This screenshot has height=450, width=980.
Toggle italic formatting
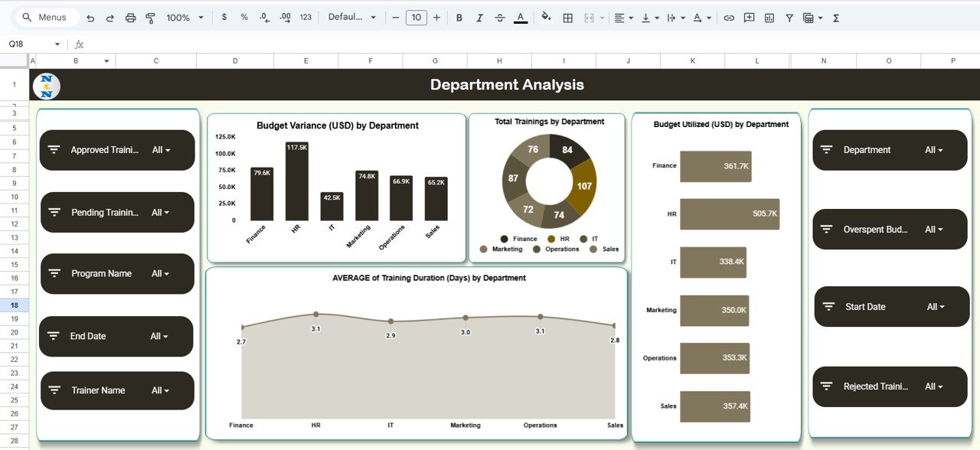pyautogui.click(x=480, y=17)
